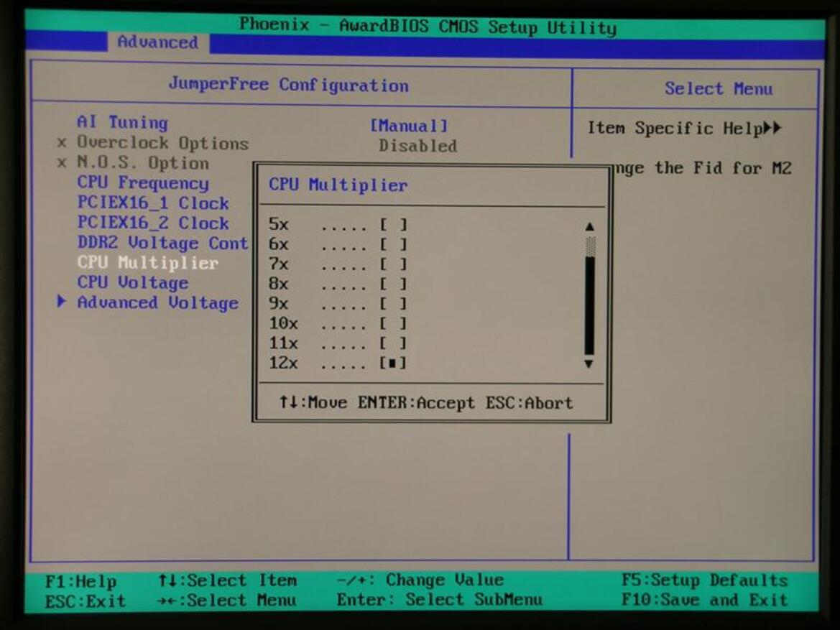
Task: Click the Item Specific Help arrows icon
Action: [772, 128]
